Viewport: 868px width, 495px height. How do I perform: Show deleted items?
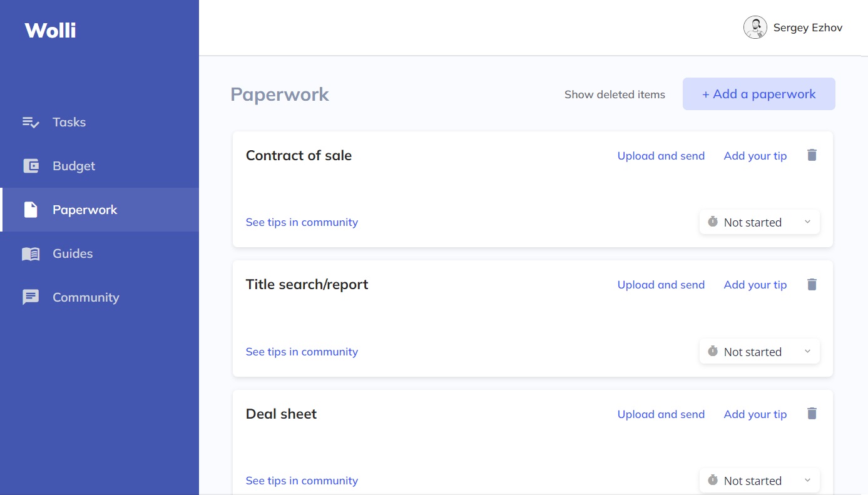(x=615, y=94)
